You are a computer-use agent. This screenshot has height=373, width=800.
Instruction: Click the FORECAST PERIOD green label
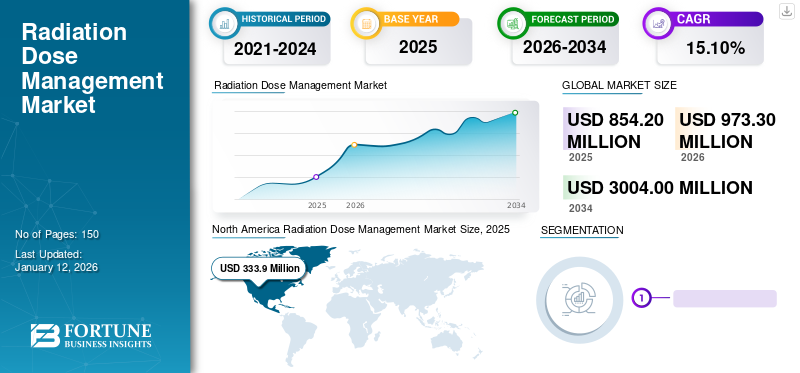coord(572,19)
